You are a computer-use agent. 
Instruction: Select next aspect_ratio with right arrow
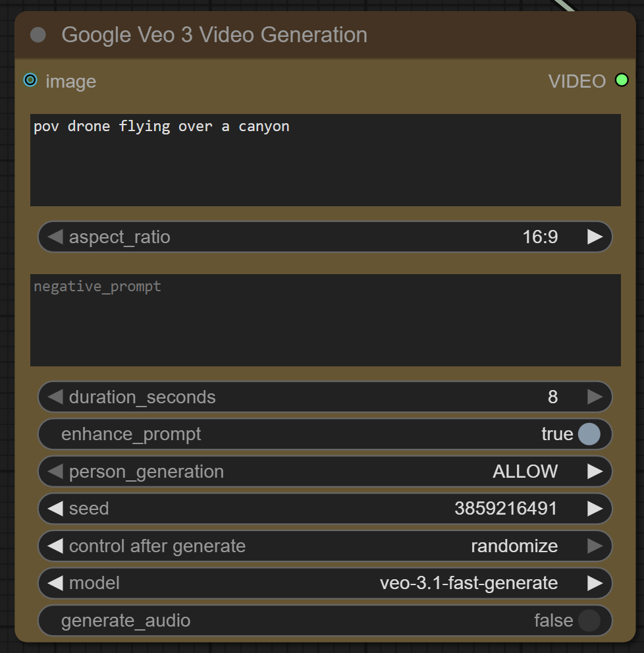[x=595, y=237]
